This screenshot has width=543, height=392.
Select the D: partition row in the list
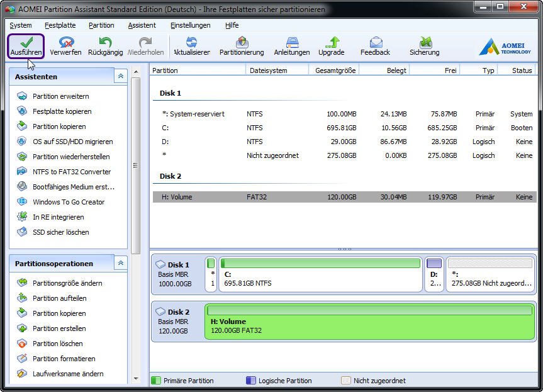(345, 142)
